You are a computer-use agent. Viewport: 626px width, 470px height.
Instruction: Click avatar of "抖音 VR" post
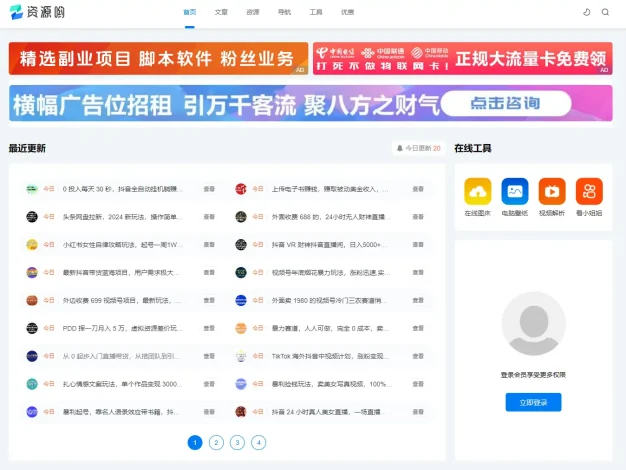(241, 244)
